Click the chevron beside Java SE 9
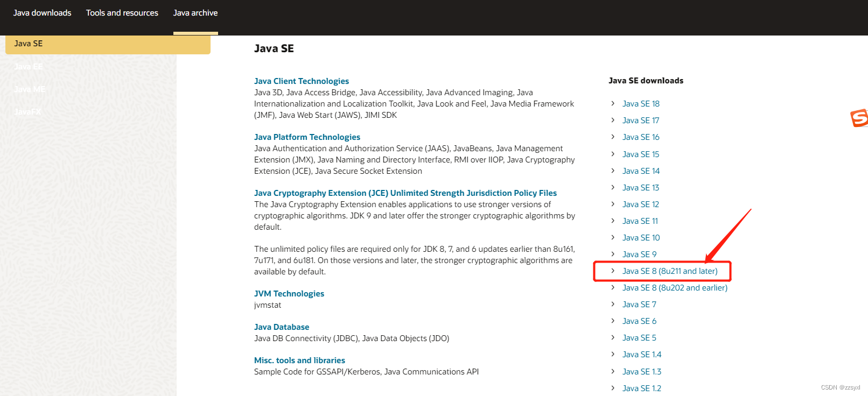This screenshot has width=868, height=396. pyautogui.click(x=613, y=254)
